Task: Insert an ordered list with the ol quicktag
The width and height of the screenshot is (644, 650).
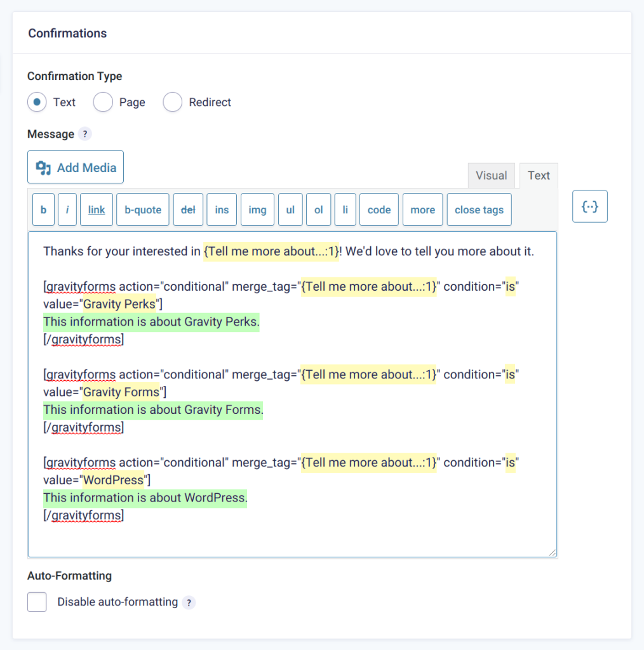Action: [318, 209]
